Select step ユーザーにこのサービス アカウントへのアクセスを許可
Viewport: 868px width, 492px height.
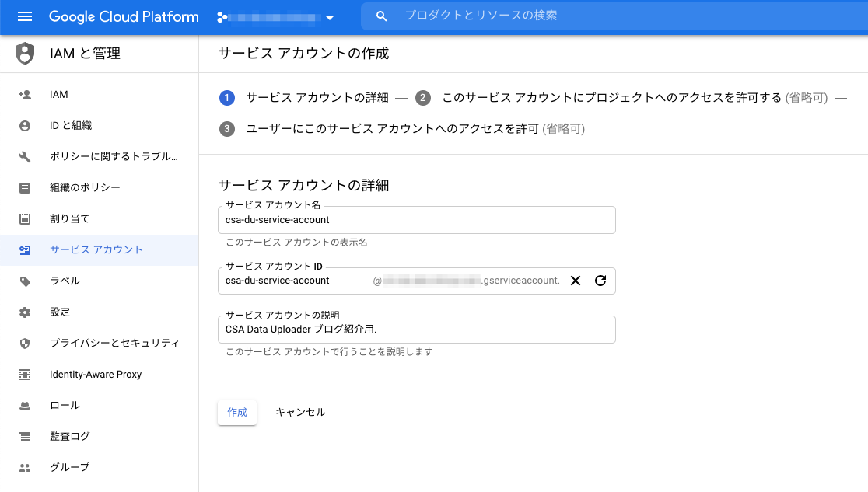coord(392,129)
